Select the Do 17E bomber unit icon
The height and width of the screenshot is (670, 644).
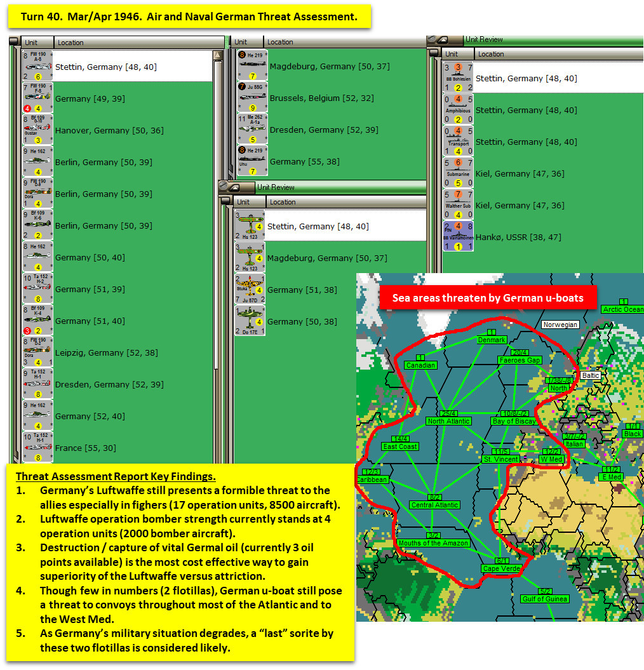250,321
